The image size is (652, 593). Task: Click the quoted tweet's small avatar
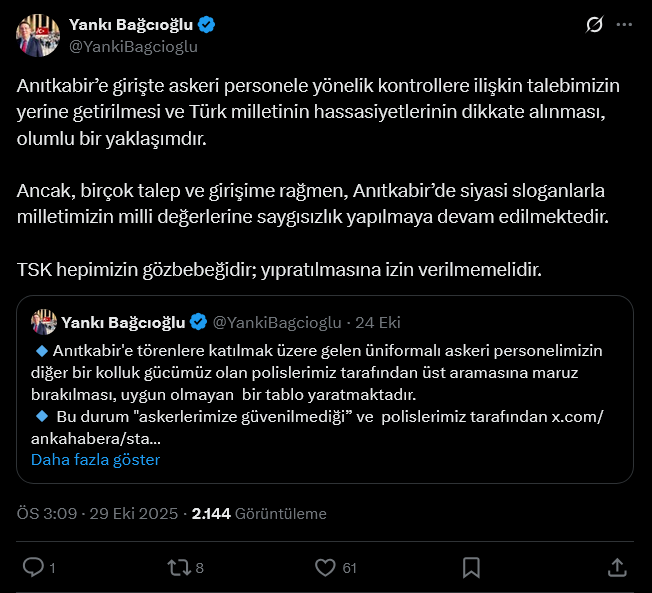click(x=43, y=322)
